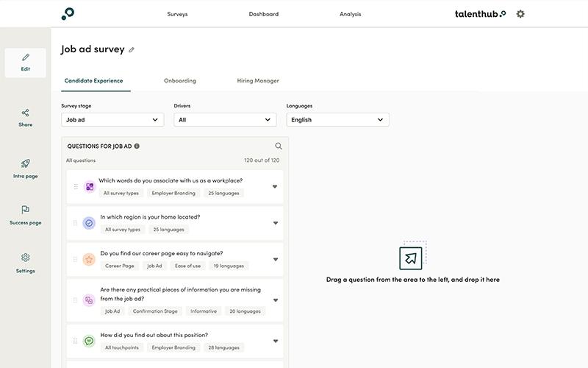Open the Survey stage dropdown
The image size is (588, 368).
112,120
